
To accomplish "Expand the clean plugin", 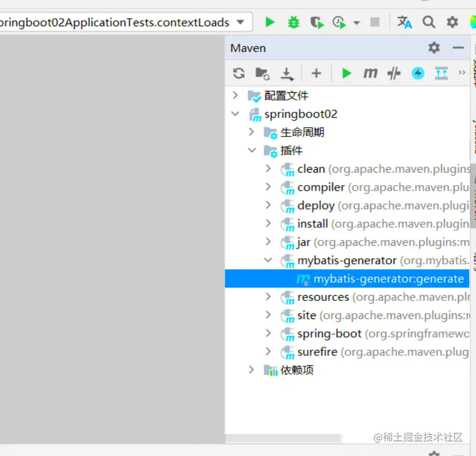I will point(268,169).
